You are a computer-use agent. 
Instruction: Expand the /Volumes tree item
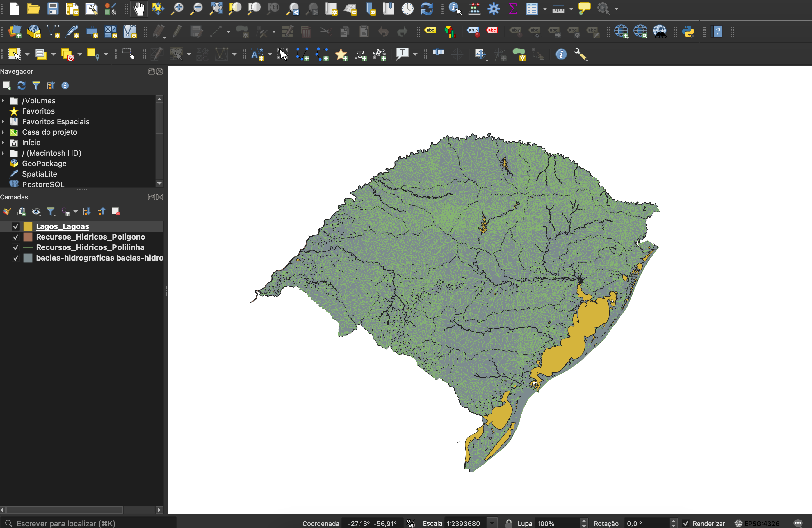(3, 101)
